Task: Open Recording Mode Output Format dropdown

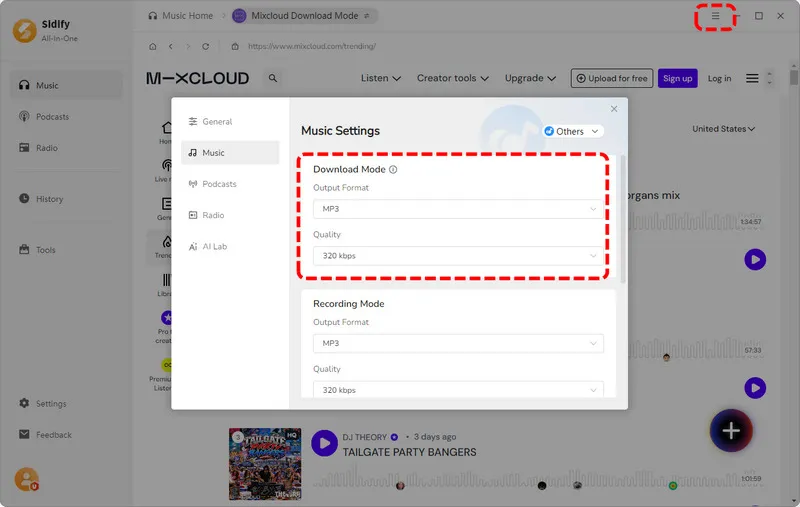Action: 458,343
